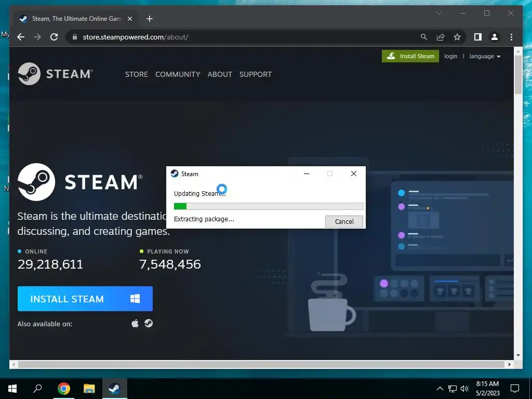Expand the language dropdown

click(x=485, y=56)
